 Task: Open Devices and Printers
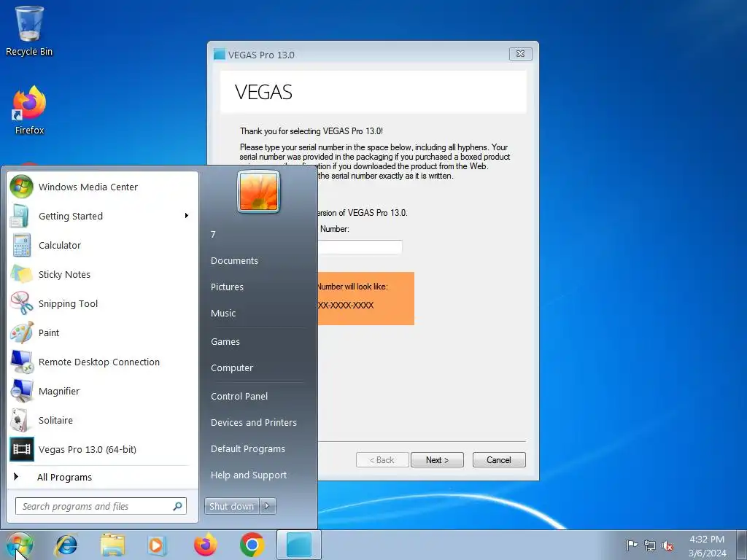(254, 422)
